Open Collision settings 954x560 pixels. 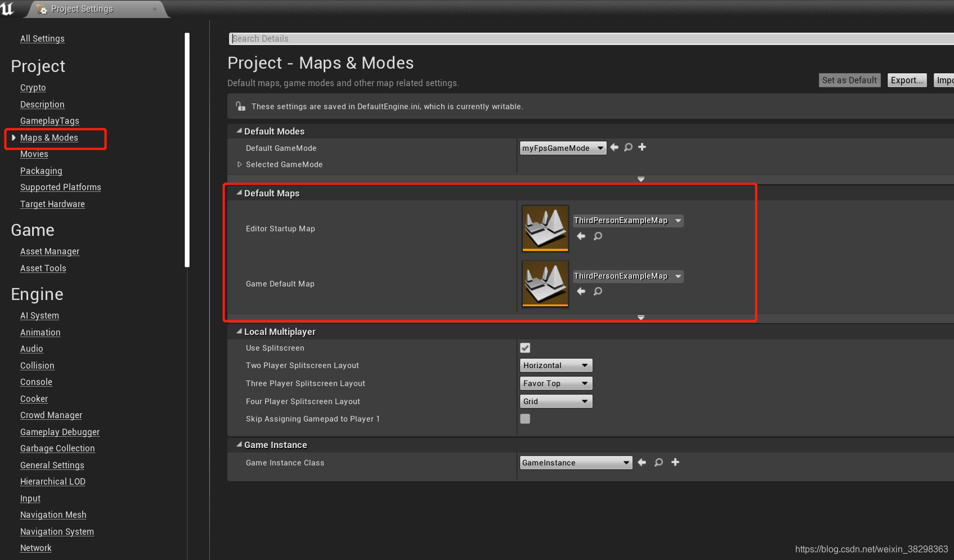(37, 366)
